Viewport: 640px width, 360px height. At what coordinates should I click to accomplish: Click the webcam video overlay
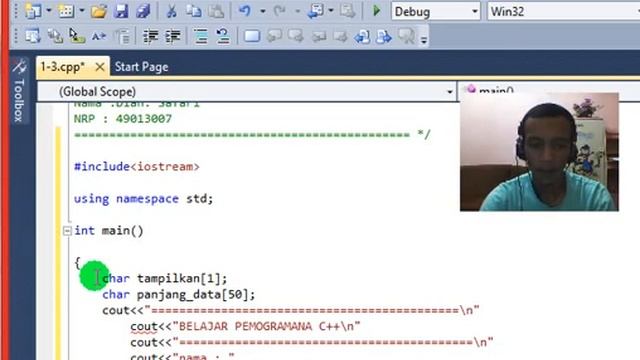(539, 151)
